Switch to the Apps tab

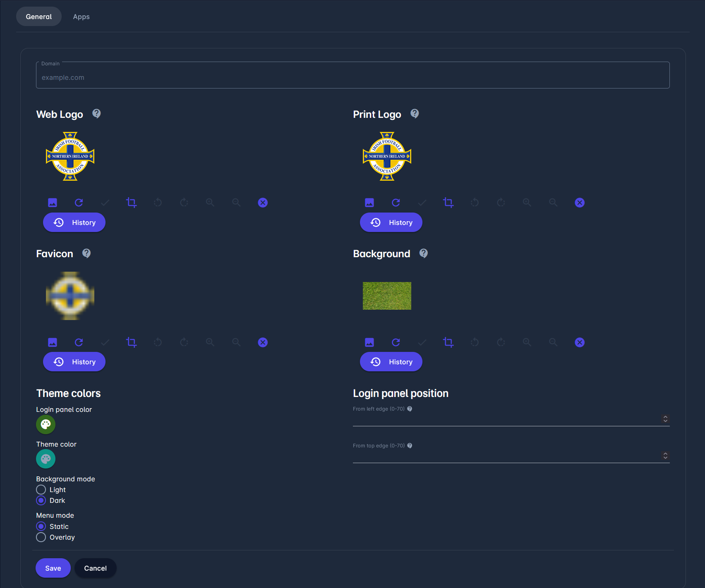tap(81, 17)
